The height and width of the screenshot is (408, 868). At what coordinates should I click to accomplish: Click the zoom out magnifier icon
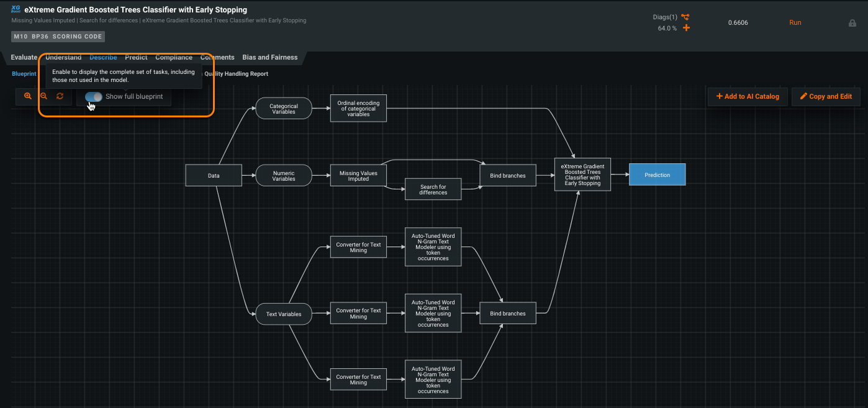point(43,96)
